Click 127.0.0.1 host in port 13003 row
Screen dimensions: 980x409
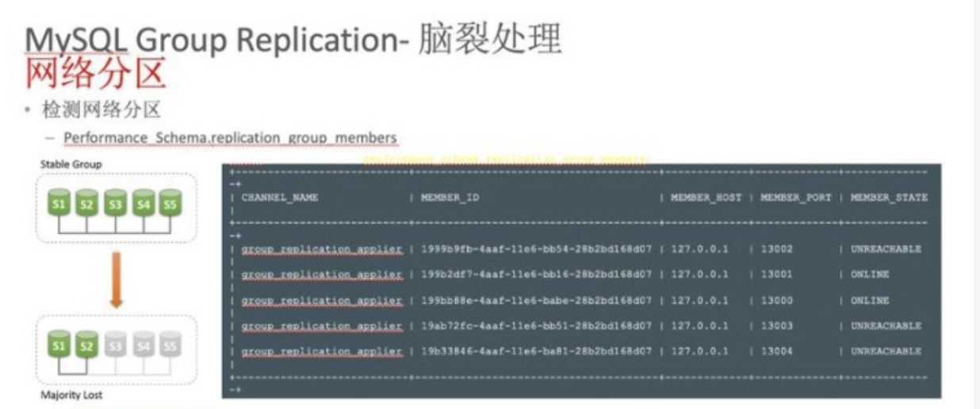coord(699,326)
